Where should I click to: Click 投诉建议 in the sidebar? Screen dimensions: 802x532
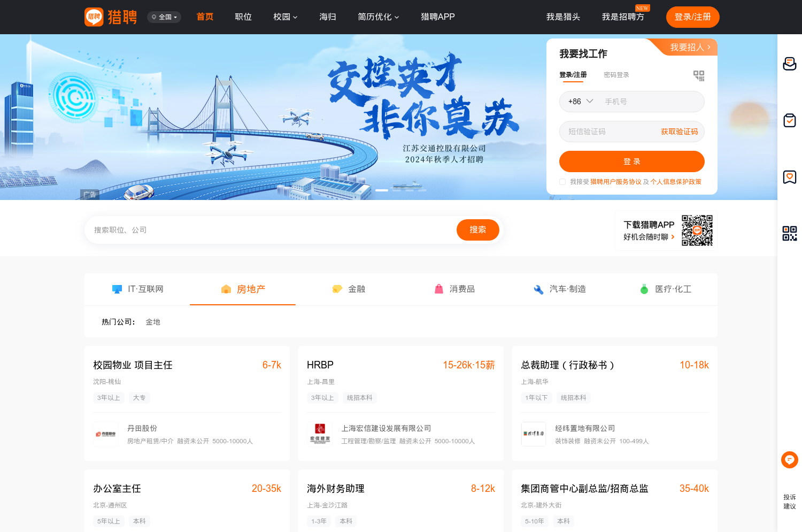tap(790, 502)
